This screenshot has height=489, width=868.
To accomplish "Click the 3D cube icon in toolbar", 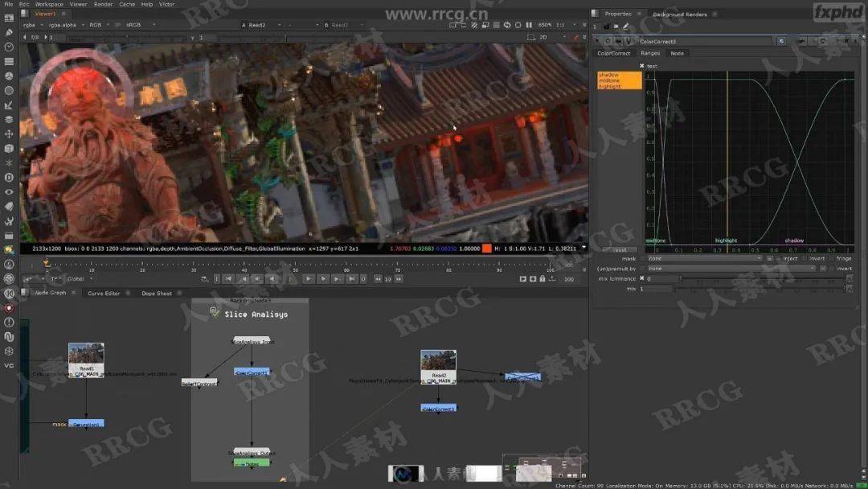I will (x=9, y=149).
